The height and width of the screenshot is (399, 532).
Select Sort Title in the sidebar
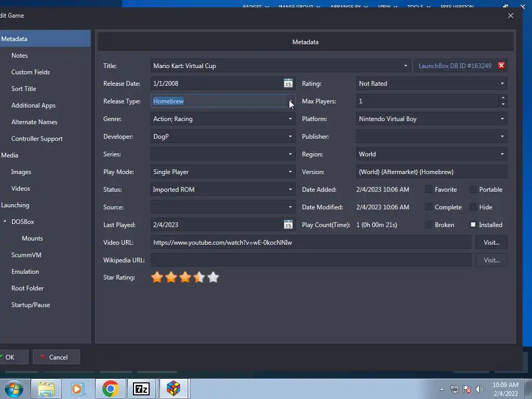click(23, 88)
